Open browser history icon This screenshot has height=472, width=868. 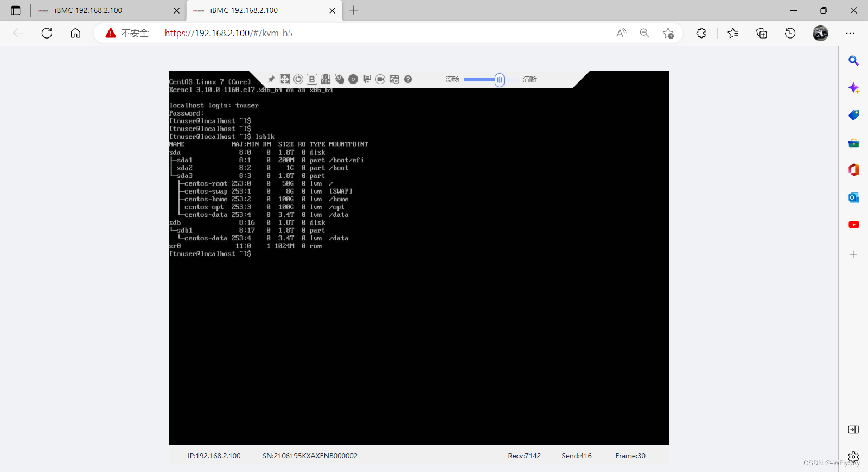click(x=790, y=33)
